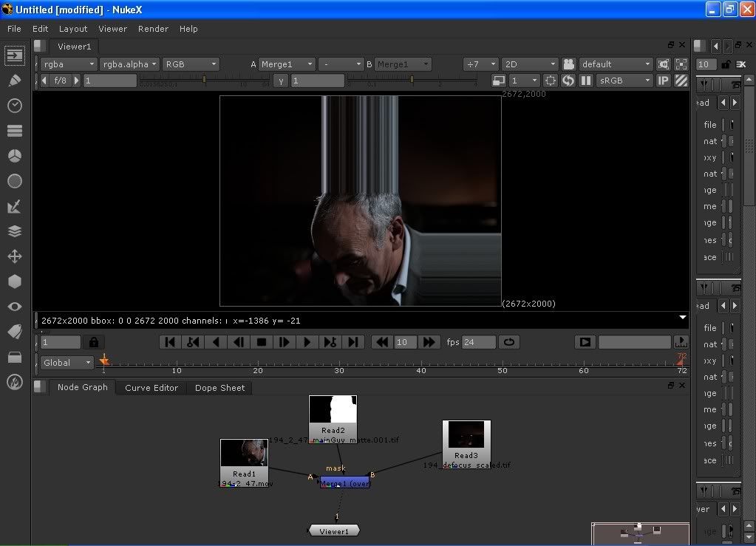Select the Read3 node thumbnail

click(466, 435)
